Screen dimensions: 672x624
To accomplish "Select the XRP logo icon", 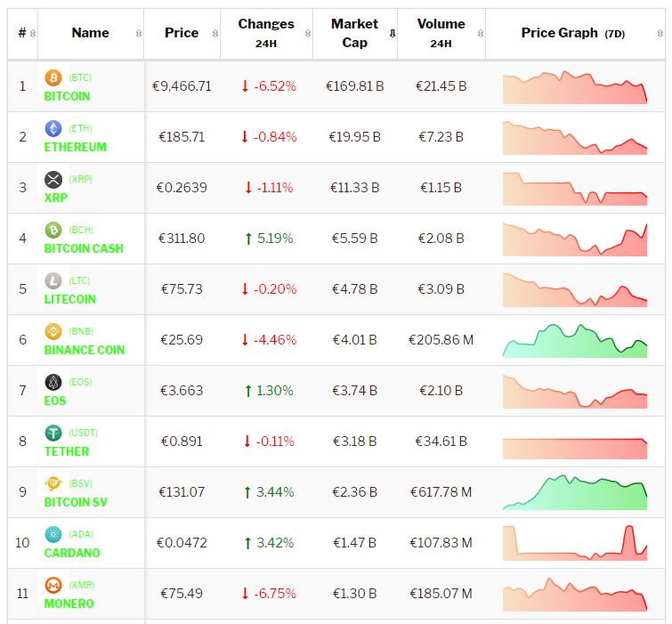I will (x=53, y=180).
